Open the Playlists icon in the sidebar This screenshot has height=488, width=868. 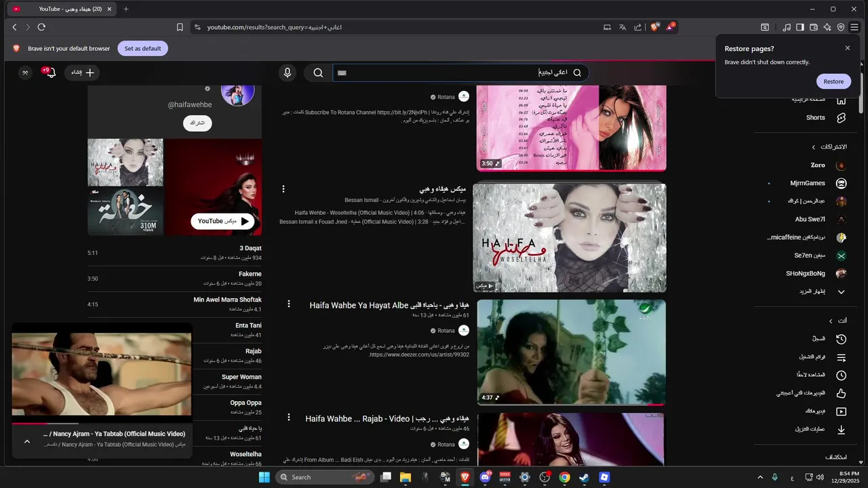pos(841,357)
